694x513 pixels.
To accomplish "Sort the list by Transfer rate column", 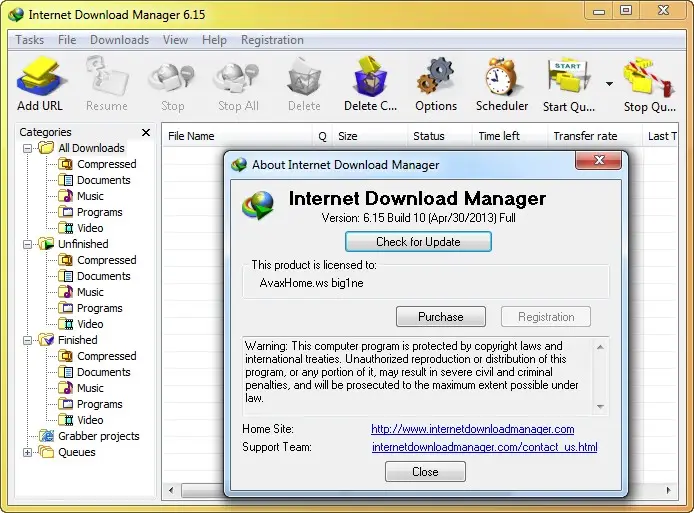I will coord(595,136).
